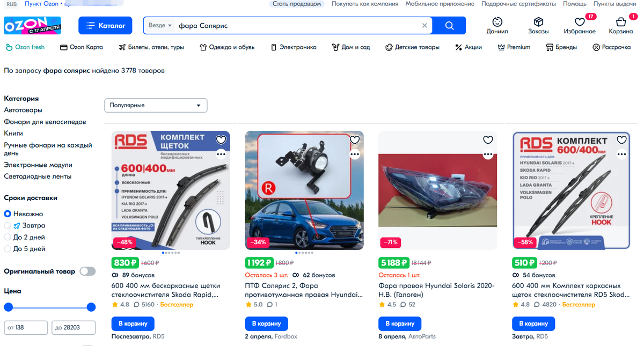The height and width of the screenshot is (346, 644).
Task: Select Светодиодные ленты category
Action: point(38,176)
